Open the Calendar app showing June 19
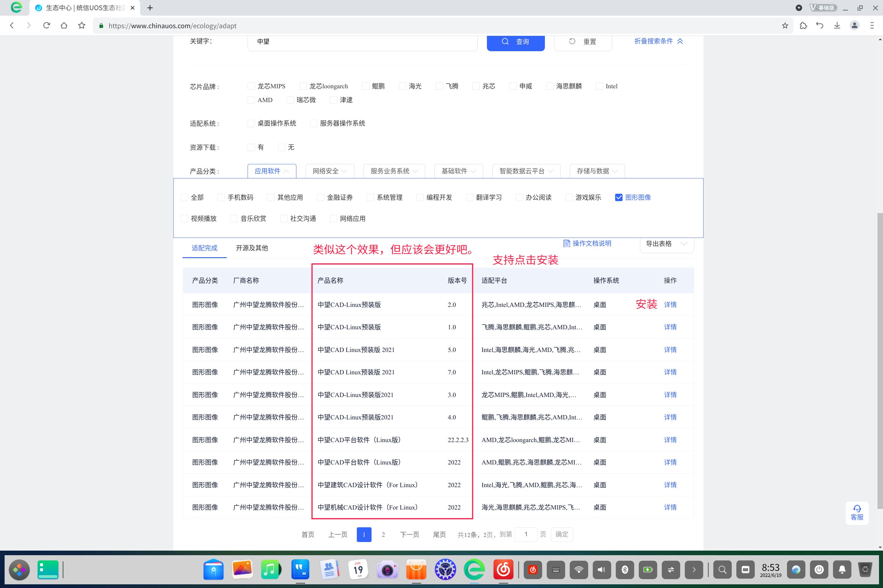The image size is (883, 588). pos(358,570)
